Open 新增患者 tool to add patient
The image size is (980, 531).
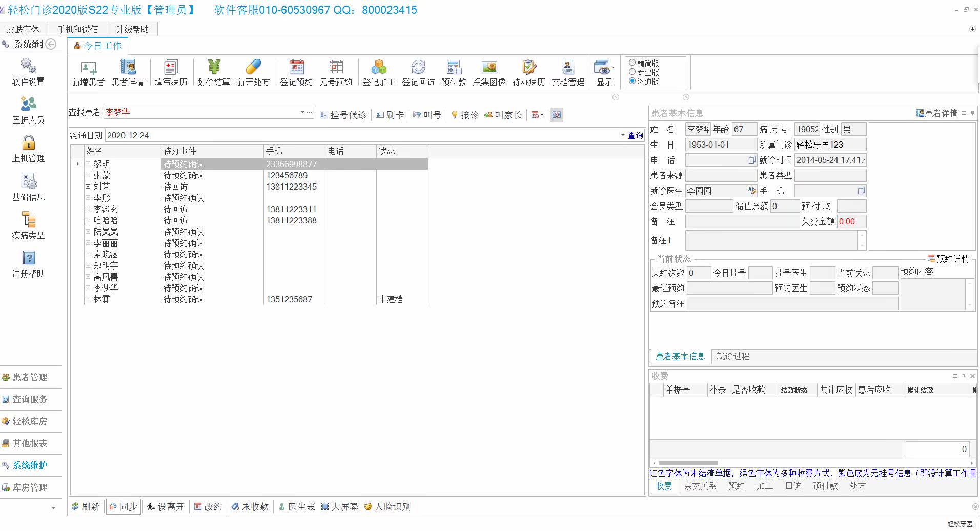click(88, 73)
